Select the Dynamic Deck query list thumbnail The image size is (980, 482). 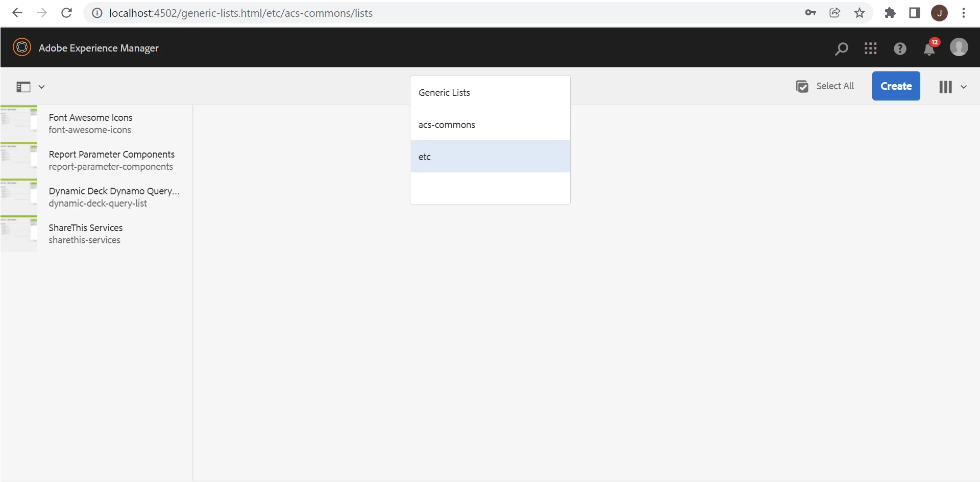coord(19,197)
